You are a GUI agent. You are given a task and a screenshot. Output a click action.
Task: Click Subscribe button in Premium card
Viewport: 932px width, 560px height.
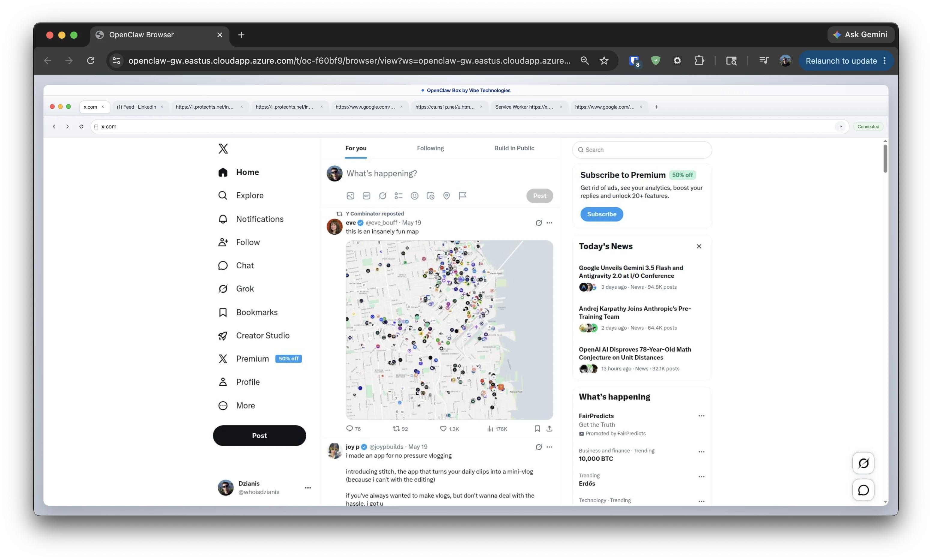601,214
